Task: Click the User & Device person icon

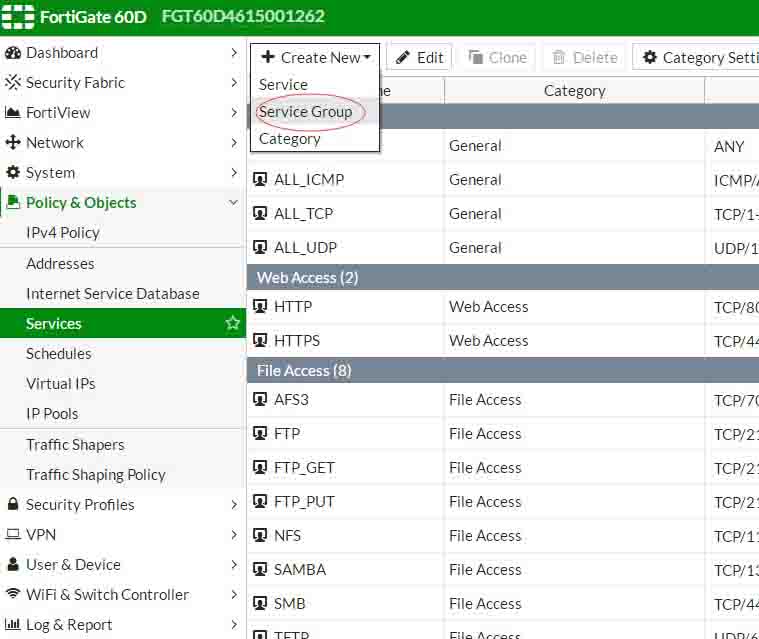Action: pyautogui.click(x=13, y=564)
